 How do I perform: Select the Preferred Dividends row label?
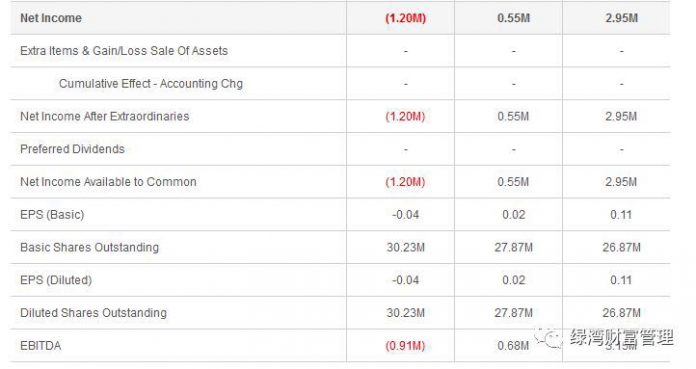(72, 149)
